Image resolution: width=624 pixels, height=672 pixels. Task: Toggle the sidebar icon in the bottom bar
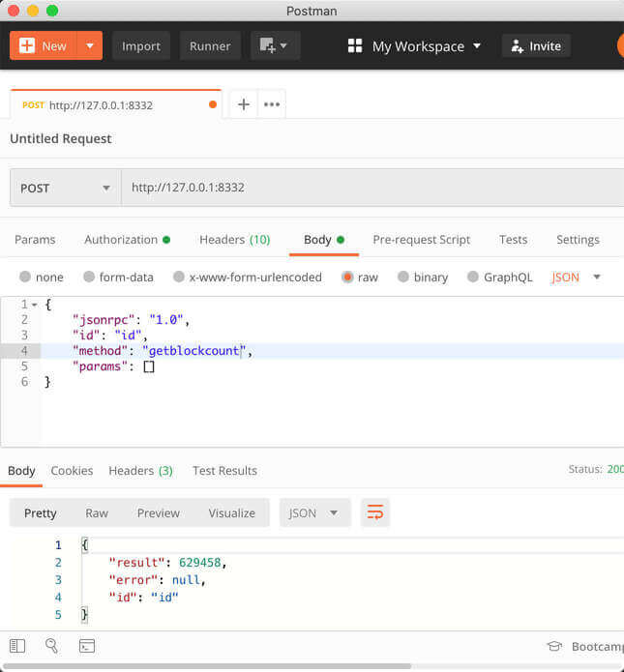point(17,646)
